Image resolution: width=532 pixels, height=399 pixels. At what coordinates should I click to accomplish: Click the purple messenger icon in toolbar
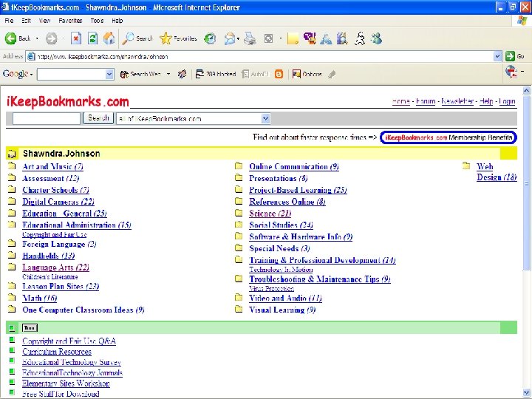[310, 38]
